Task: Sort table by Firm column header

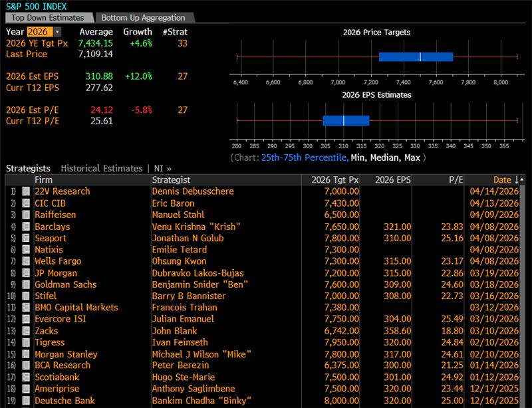Action: coord(44,179)
